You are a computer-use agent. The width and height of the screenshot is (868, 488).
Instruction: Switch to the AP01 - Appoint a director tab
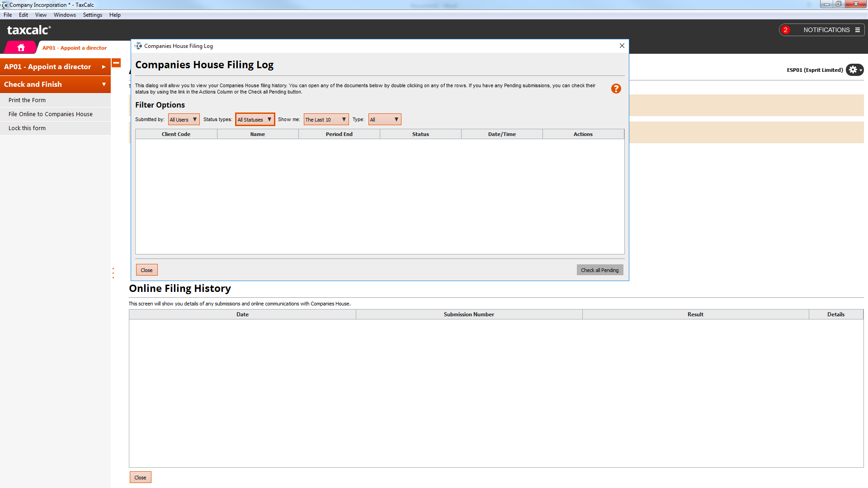(x=75, y=48)
